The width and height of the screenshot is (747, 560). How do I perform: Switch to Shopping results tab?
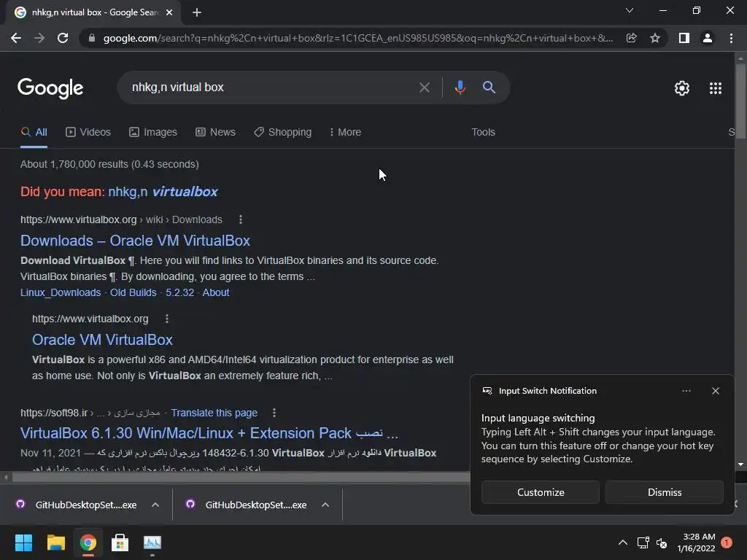pos(282,132)
